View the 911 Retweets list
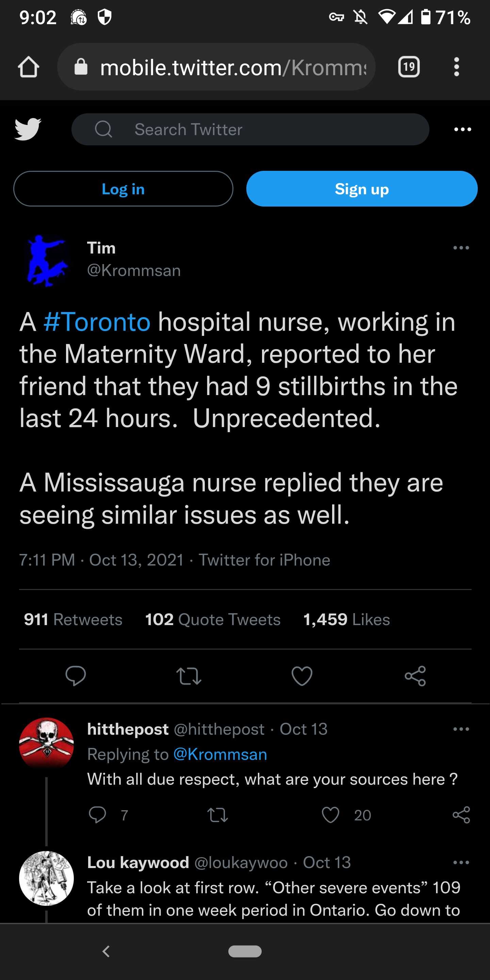Image resolution: width=490 pixels, height=980 pixels. [73, 619]
